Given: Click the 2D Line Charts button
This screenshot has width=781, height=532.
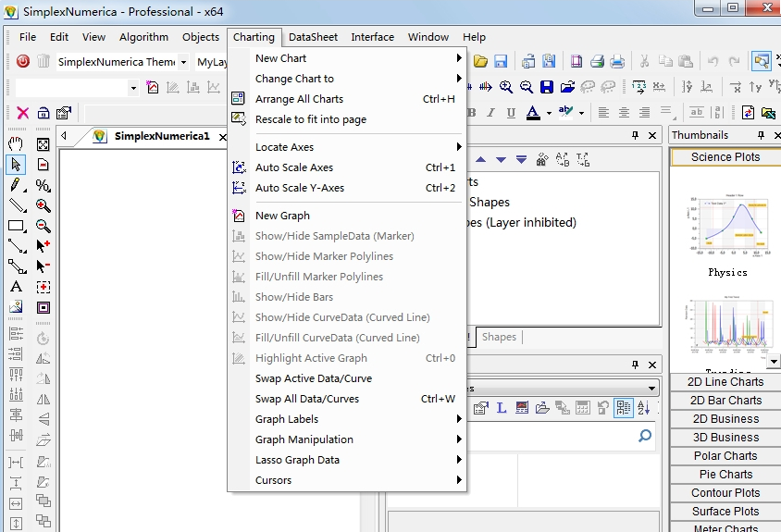Looking at the screenshot, I should pos(725,382).
